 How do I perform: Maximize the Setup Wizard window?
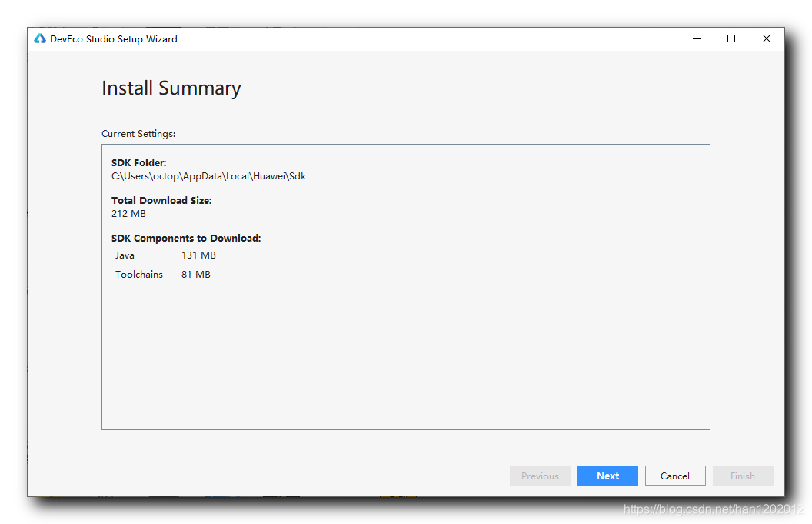pos(731,39)
